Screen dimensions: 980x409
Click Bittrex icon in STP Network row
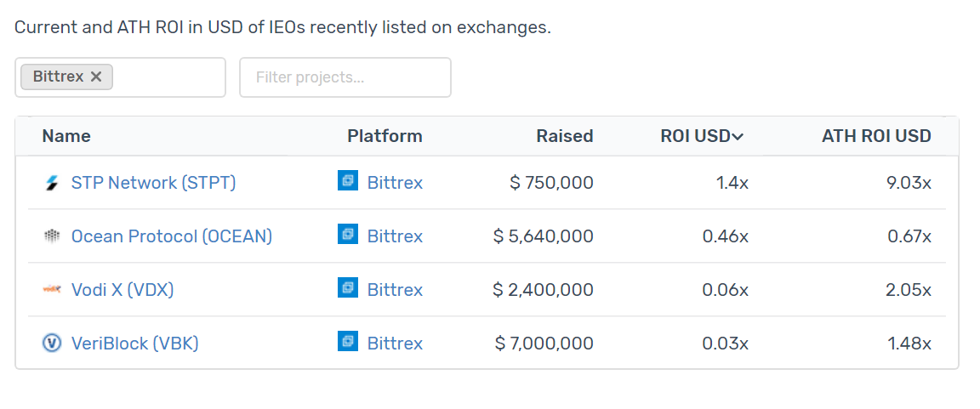pos(348,181)
